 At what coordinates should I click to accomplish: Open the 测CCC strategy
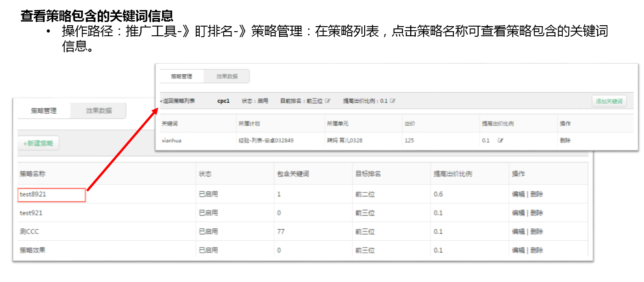point(29,232)
